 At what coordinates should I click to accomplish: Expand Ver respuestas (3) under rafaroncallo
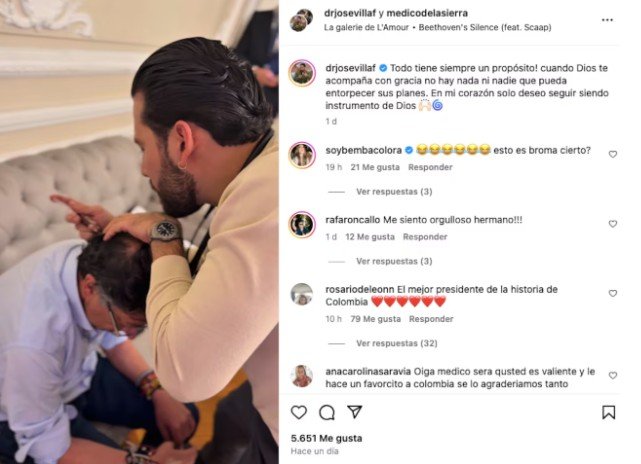tap(394, 261)
